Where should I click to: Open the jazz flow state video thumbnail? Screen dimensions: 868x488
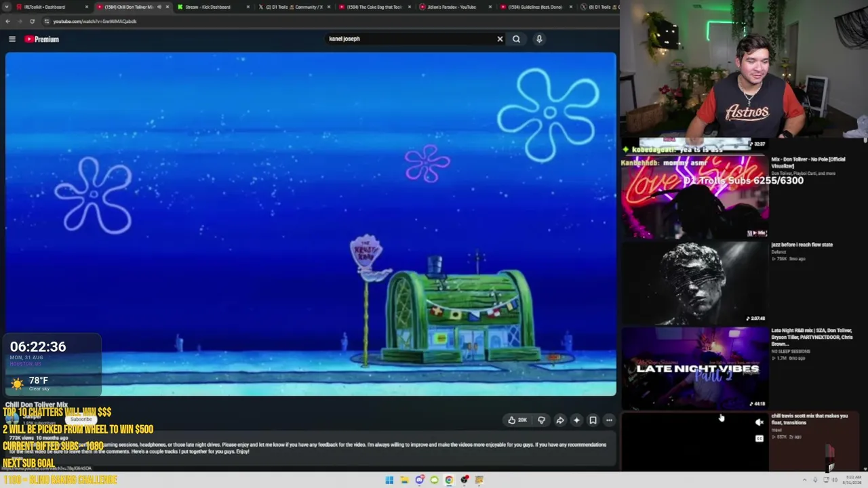[695, 283]
